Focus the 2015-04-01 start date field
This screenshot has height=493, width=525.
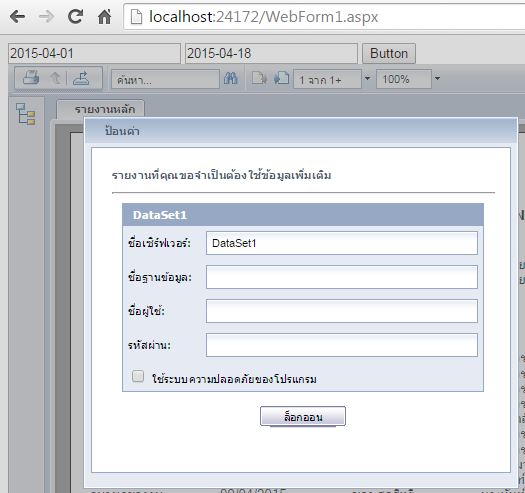(x=94, y=53)
